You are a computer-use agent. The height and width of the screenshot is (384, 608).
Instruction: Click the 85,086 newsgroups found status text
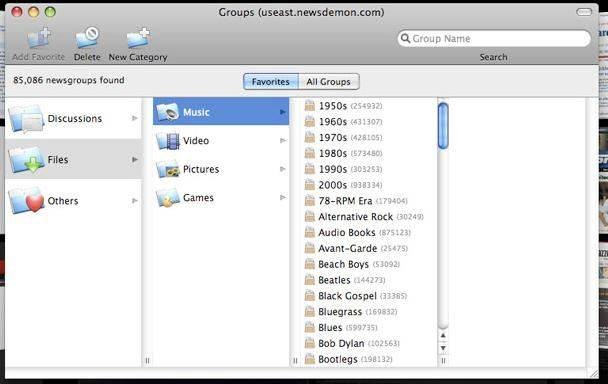(x=69, y=80)
